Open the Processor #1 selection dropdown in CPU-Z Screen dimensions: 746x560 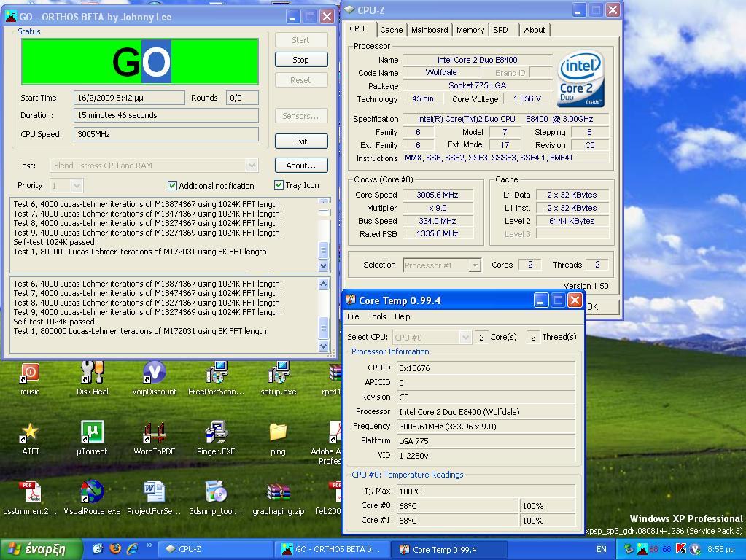tap(474, 265)
